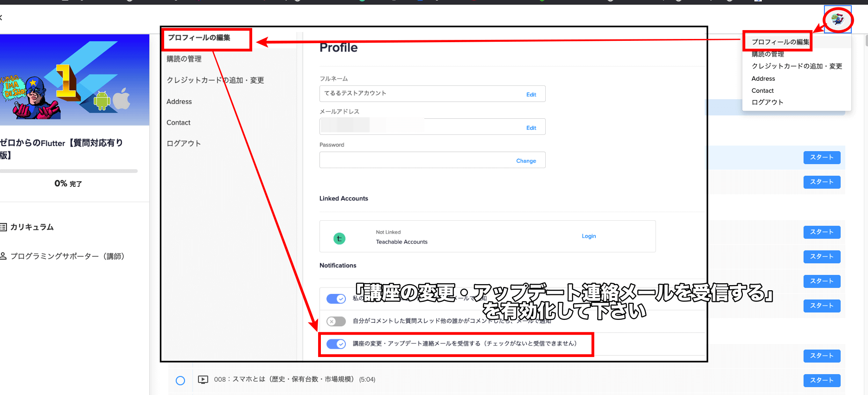Screen dimensions: 868x395
Task: Click the Flutter course thumbnail image
Action: tap(74, 80)
